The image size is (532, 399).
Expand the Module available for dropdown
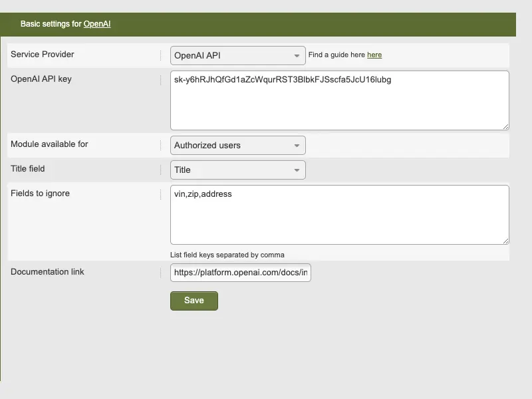[238, 145]
